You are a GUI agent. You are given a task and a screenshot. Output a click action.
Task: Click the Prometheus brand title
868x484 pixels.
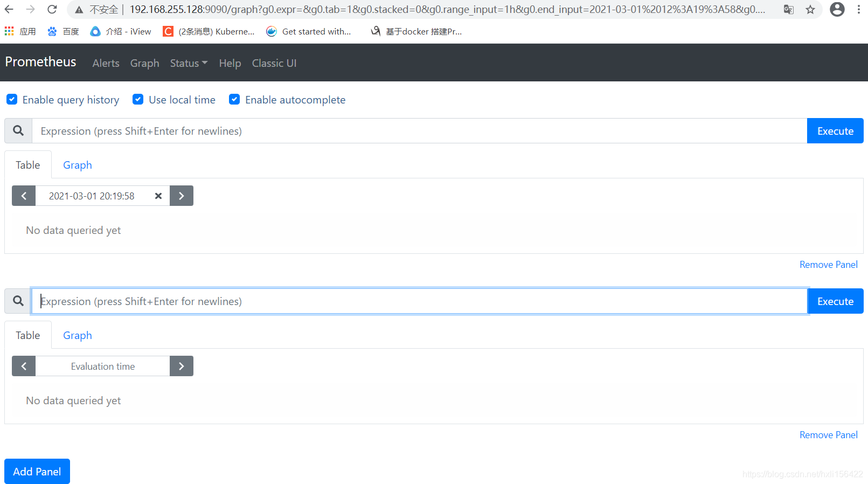pyautogui.click(x=41, y=62)
